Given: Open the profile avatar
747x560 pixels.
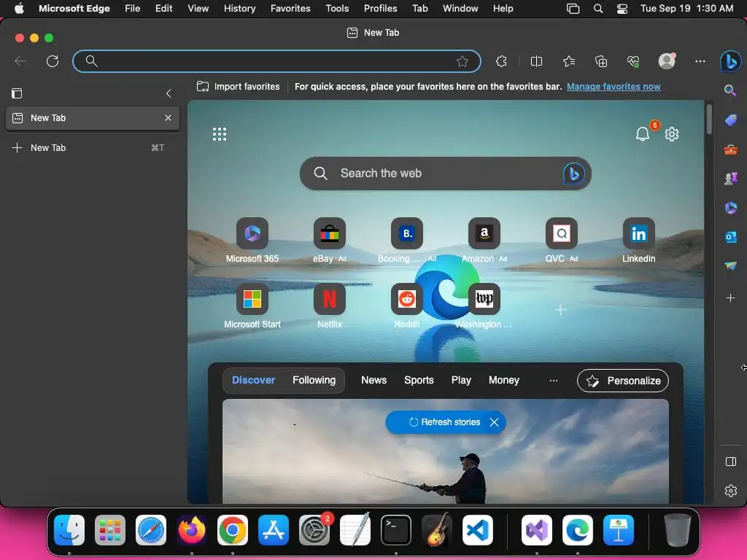Looking at the screenshot, I should [667, 61].
